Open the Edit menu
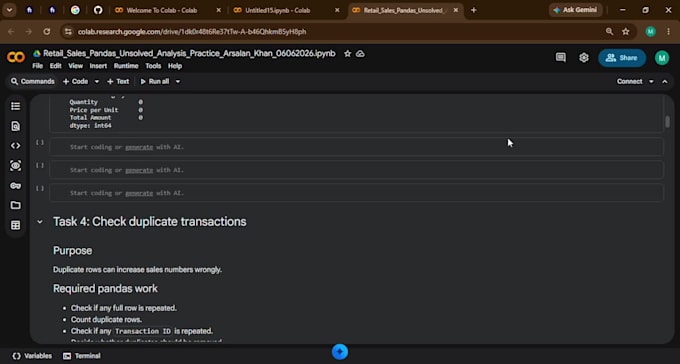The height and width of the screenshot is (364, 680). click(56, 66)
